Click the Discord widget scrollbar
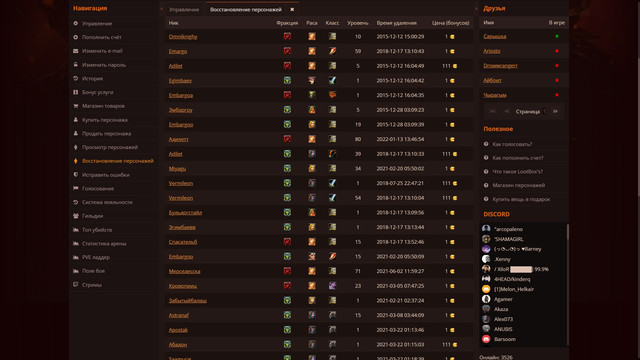Image resolution: width=640 pixels, height=360 pixels. pos(567,232)
